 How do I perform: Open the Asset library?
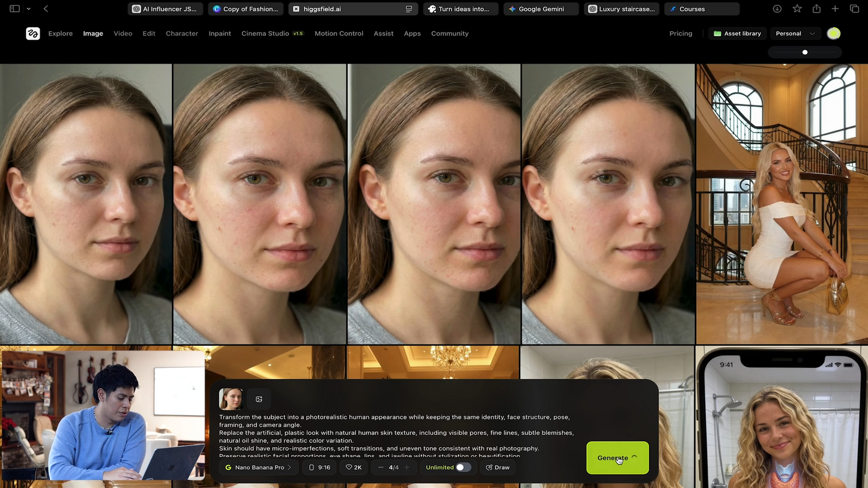point(737,34)
